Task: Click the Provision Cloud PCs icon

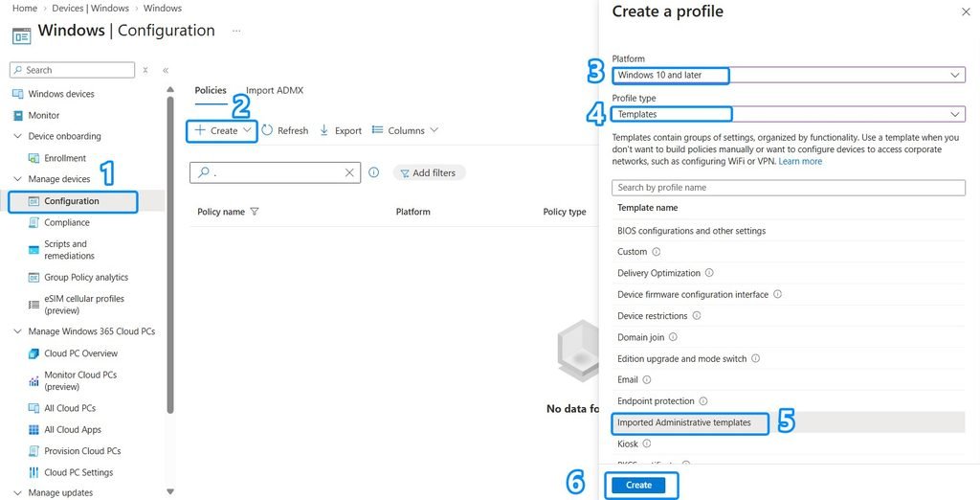Action: (x=33, y=451)
